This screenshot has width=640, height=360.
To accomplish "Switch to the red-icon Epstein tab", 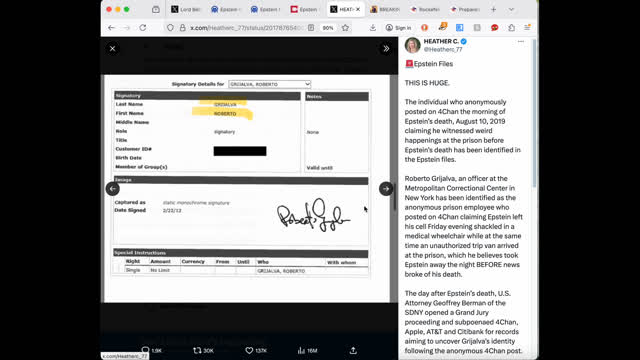I will click(x=305, y=9).
